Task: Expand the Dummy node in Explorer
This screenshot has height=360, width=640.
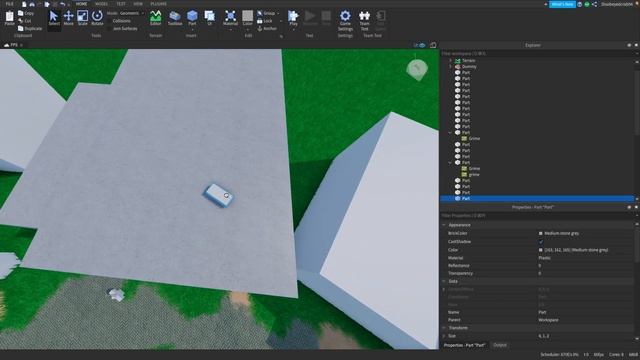Action: (x=450, y=67)
